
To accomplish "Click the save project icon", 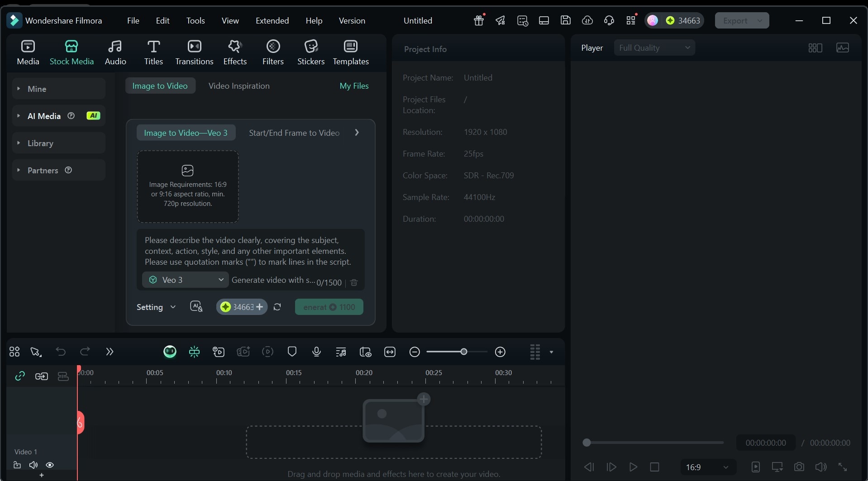I will [x=566, y=20].
